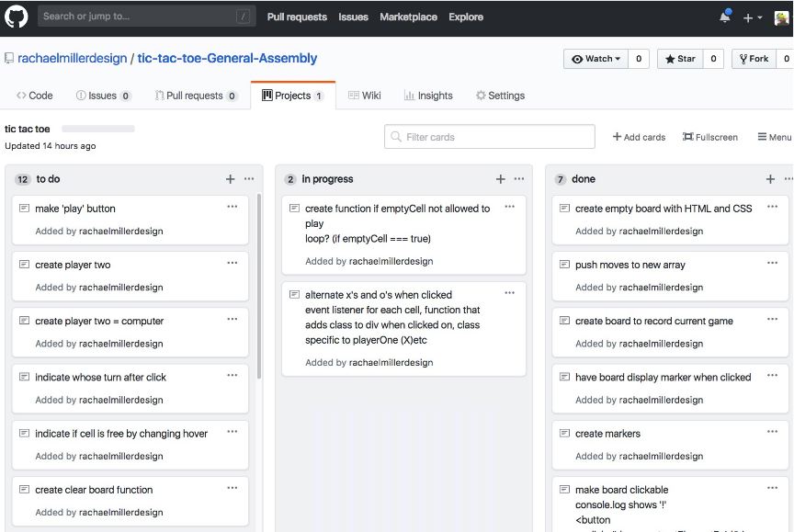Open the Settings tab

500,96
